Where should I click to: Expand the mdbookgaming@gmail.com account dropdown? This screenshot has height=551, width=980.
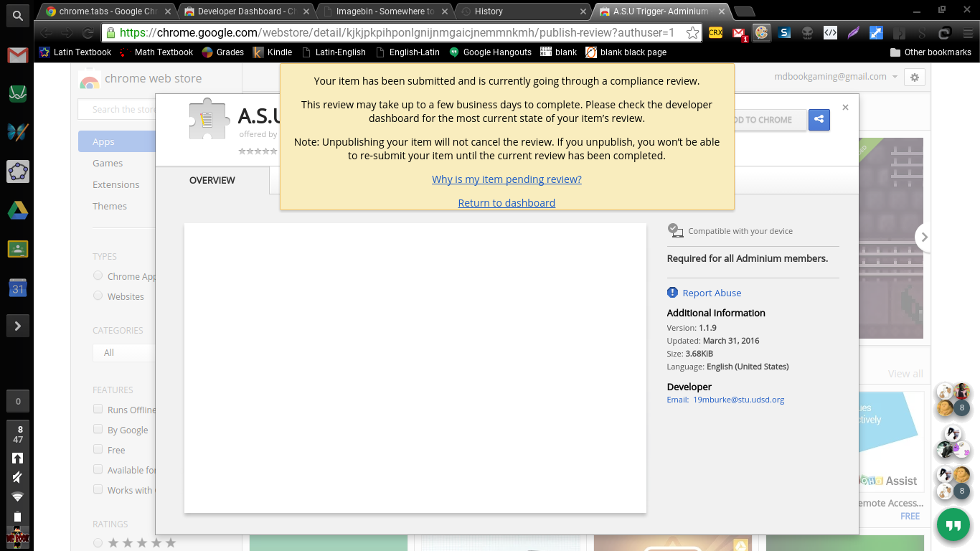coord(837,77)
